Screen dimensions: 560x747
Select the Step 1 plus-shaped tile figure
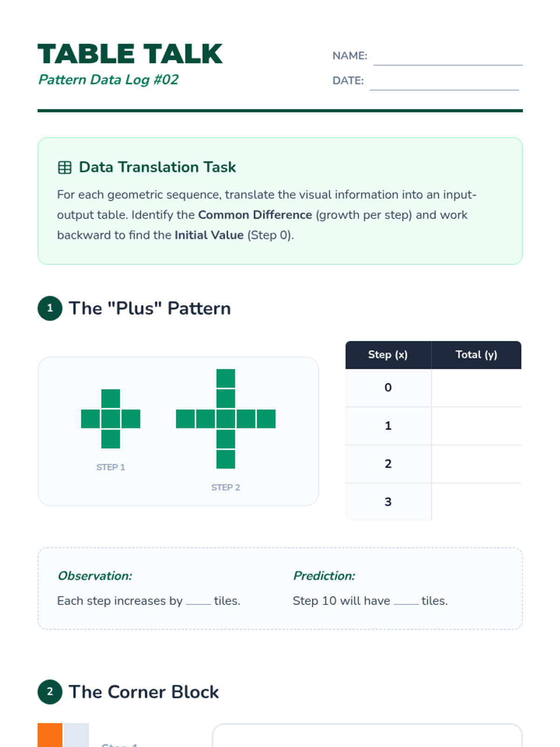(x=111, y=419)
